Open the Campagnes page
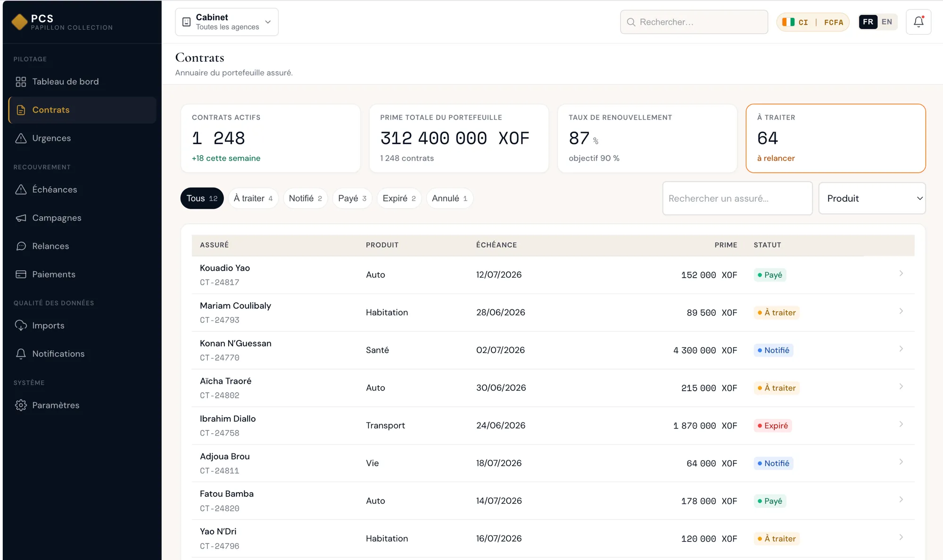The width and height of the screenshot is (943, 560). pos(82,218)
